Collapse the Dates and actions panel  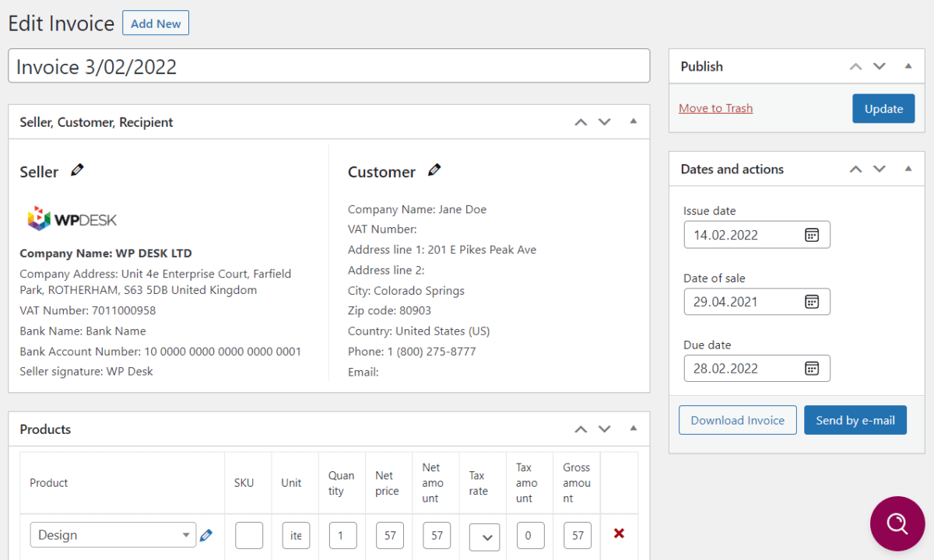908,169
